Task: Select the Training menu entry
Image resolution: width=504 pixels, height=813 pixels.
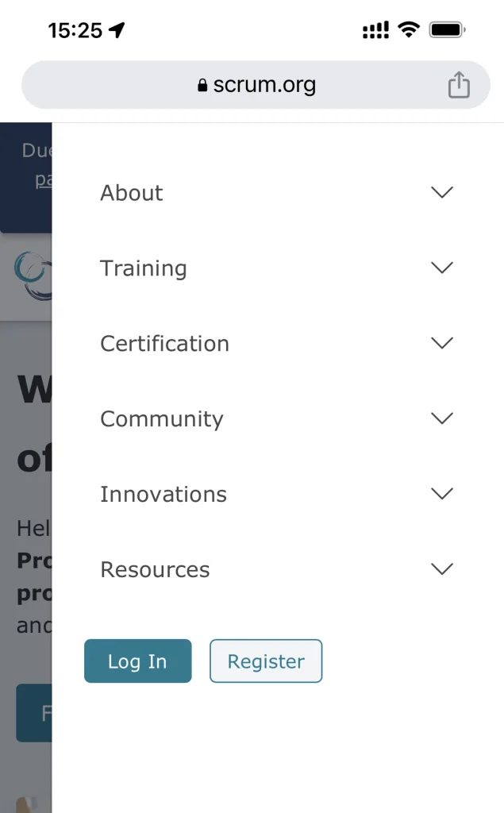Action: pos(143,268)
